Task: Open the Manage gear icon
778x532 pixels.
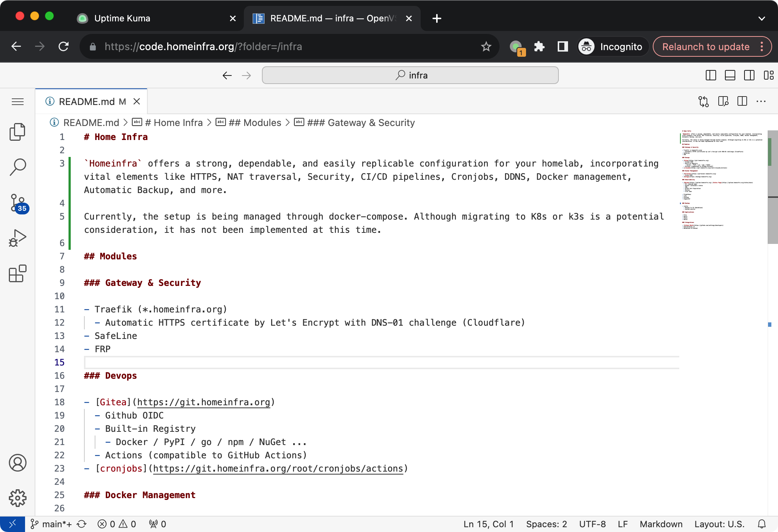Action: coord(17,498)
